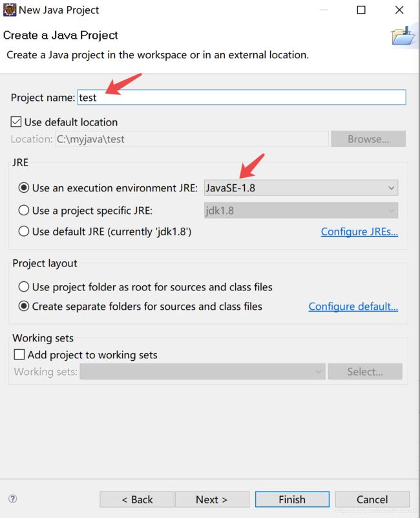Enable Add project to working sets
The width and height of the screenshot is (420, 518).
(x=19, y=354)
